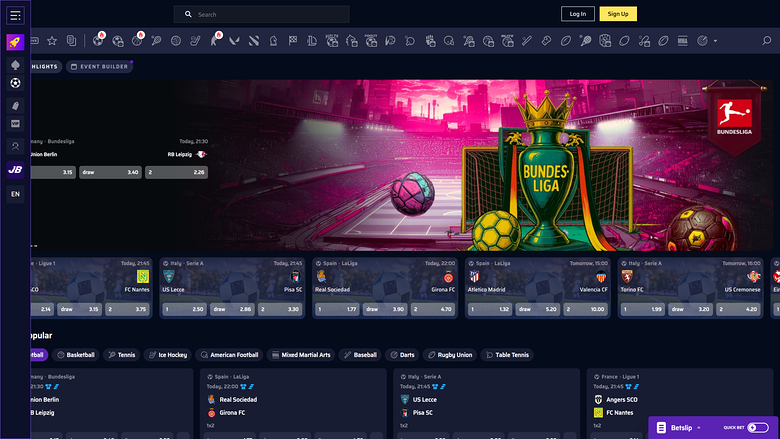Bet on US Lecce win at 2.50
This screenshot has height=439, width=780.
click(x=185, y=309)
